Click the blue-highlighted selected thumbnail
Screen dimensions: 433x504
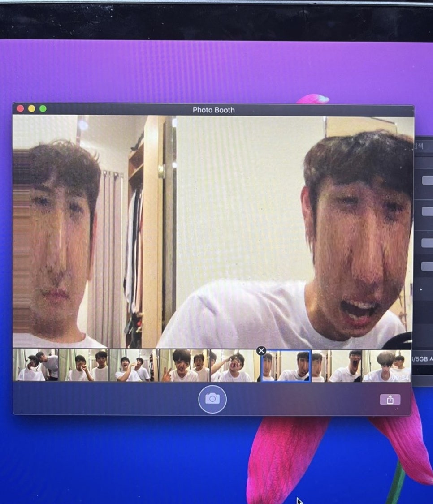point(286,366)
